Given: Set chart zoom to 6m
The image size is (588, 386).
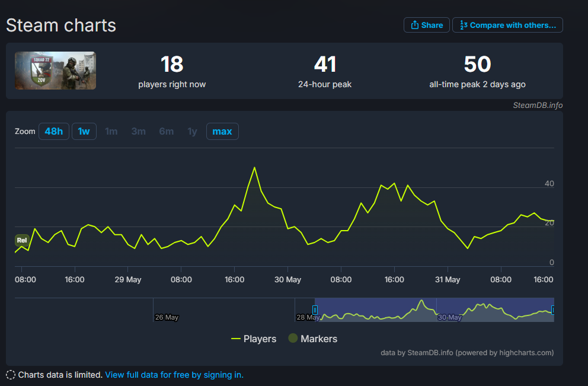Looking at the screenshot, I should (166, 131).
